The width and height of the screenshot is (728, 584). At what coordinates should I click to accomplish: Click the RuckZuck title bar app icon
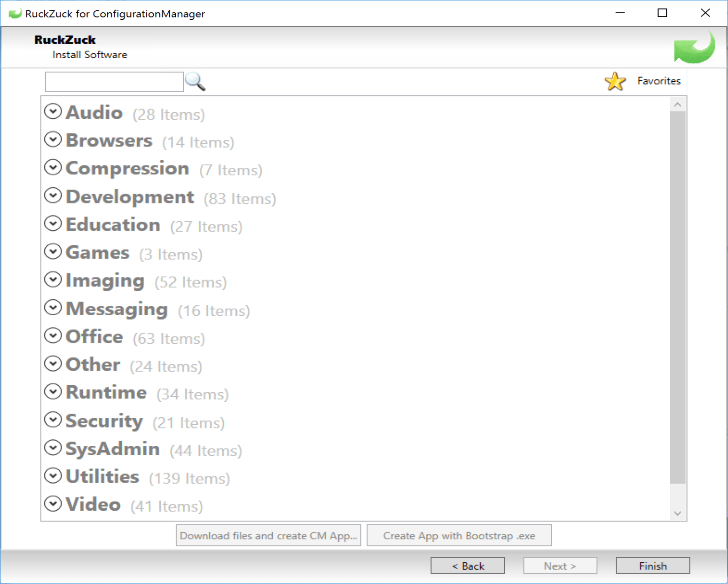click(x=15, y=14)
